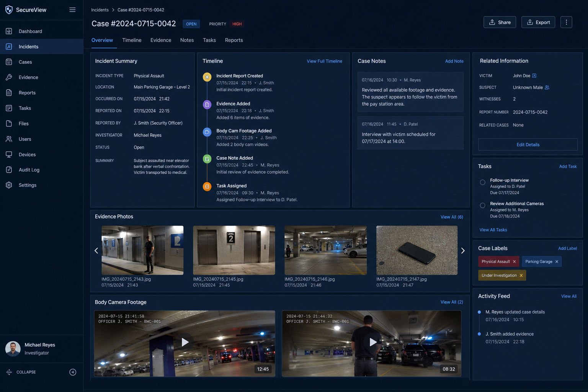Play the 21:44:32 body cam video
Viewport: 588px width, 392px height.
(373, 342)
